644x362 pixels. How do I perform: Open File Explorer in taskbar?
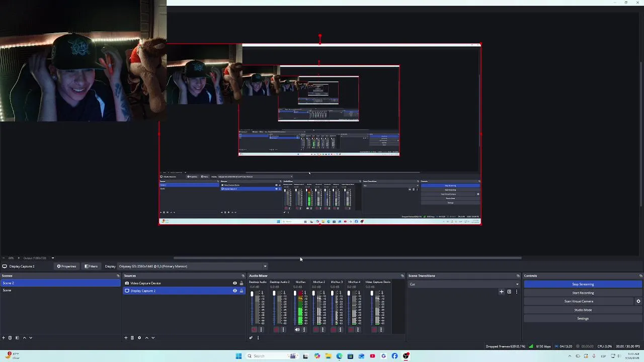(328, 356)
